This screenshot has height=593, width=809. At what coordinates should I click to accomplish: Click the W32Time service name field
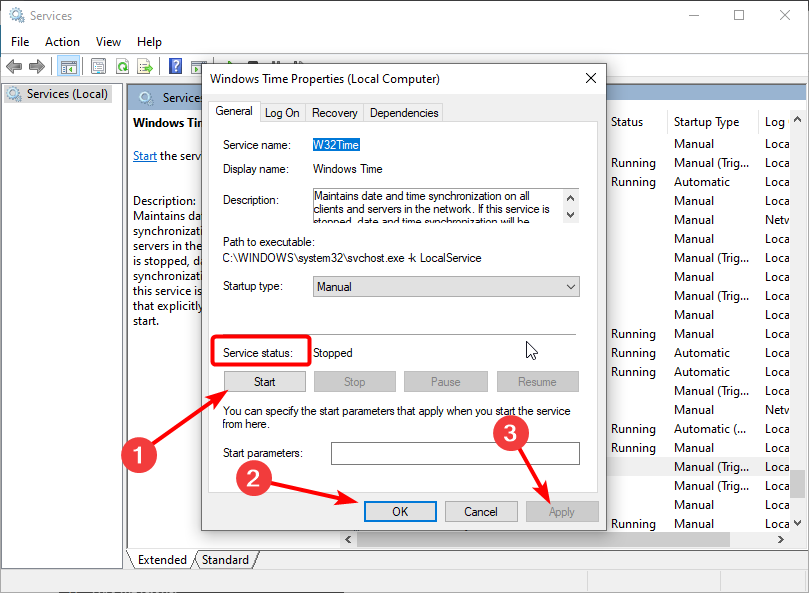pos(336,145)
